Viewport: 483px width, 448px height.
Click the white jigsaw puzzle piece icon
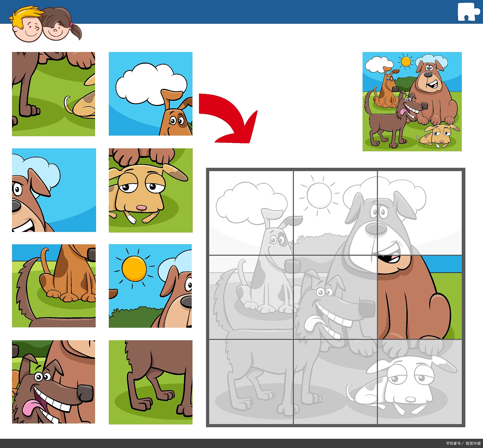pos(468,12)
